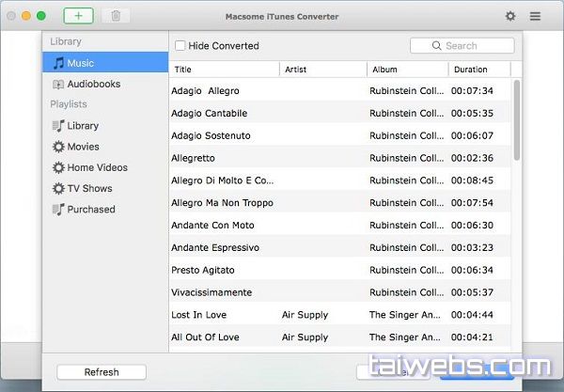Click the trash delete icon in toolbar
Image resolution: width=564 pixels, height=392 pixels.
tap(116, 16)
